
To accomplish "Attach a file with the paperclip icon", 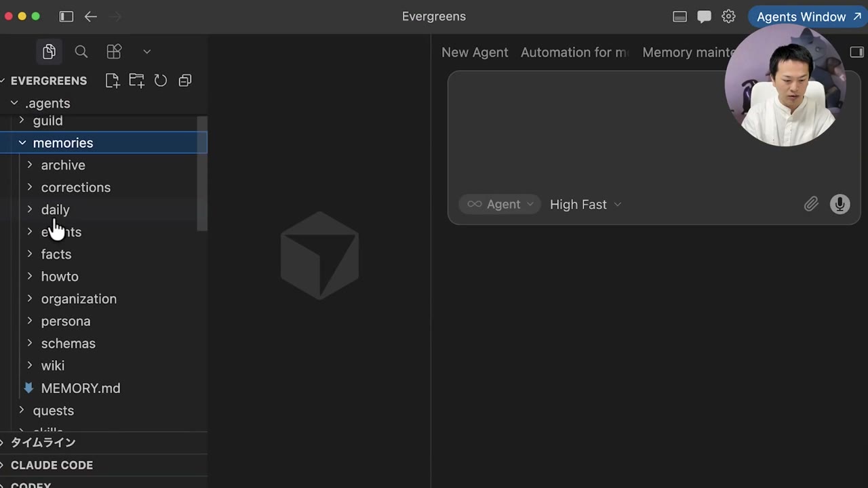I will click(811, 204).
